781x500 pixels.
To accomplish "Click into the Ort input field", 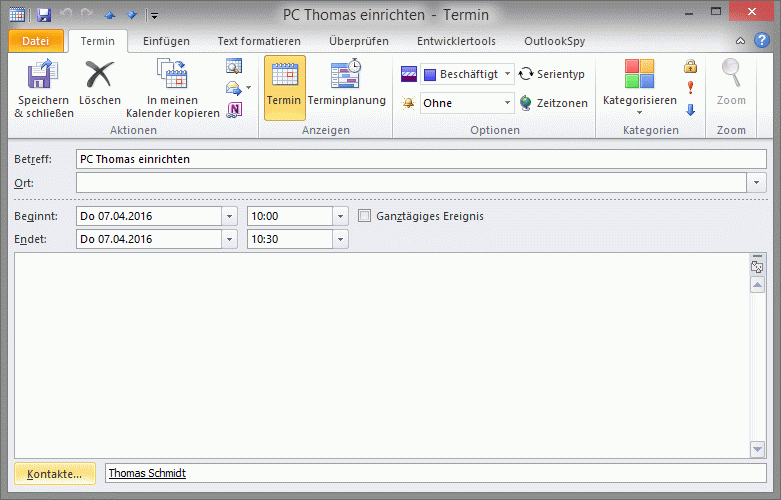I will tap(410, 182).
